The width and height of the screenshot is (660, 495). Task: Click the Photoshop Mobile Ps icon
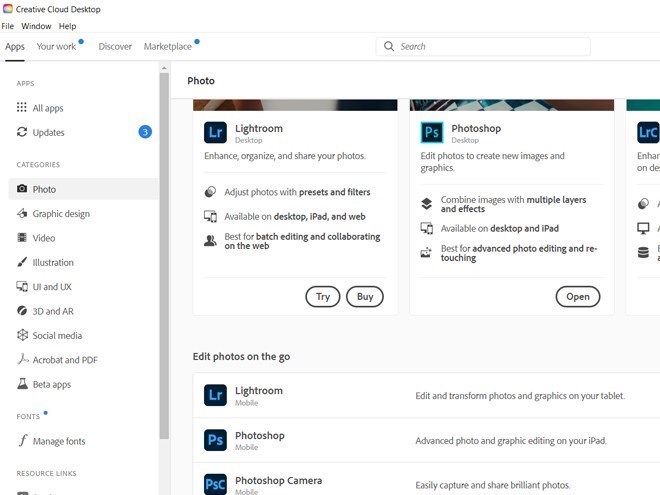tap(216, 440)
